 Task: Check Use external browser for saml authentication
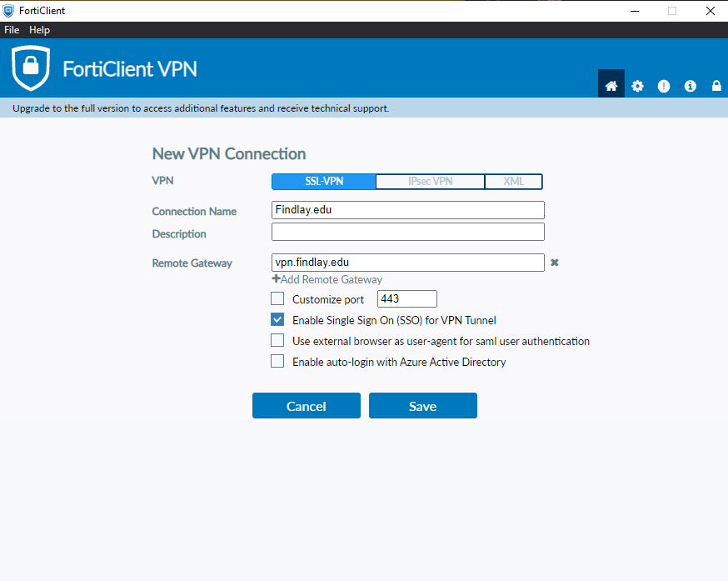click(277, 340)
